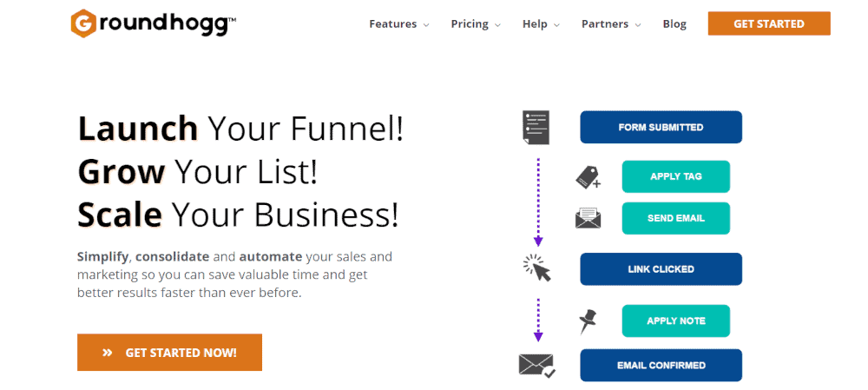Click the double chevron on Get Started Now
868x390 pixels.
click(108, 353)
